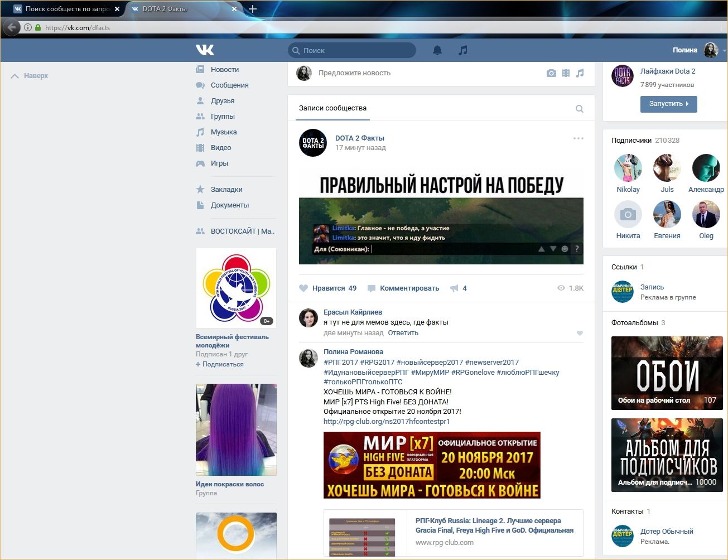Open Обои на рабочий стол album
Image resolution: width=728 pixels, height=560 pixels.
coord(667,373)
